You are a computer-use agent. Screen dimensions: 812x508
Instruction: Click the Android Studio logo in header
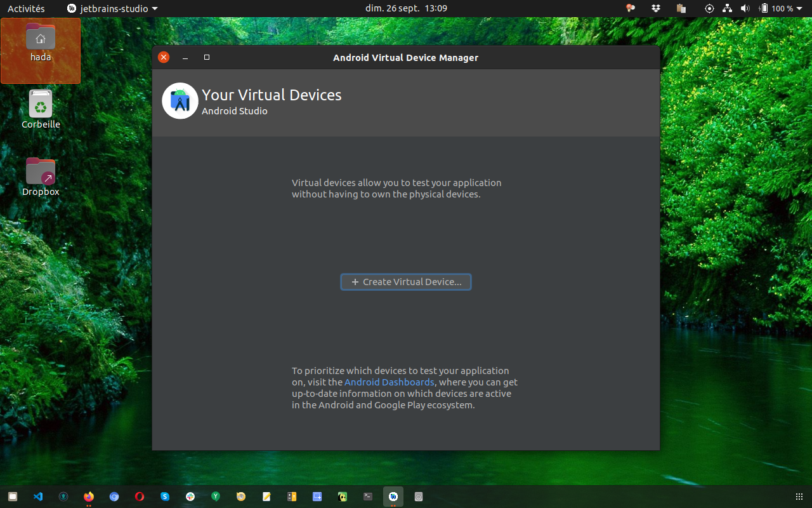[x=180, y=101]
